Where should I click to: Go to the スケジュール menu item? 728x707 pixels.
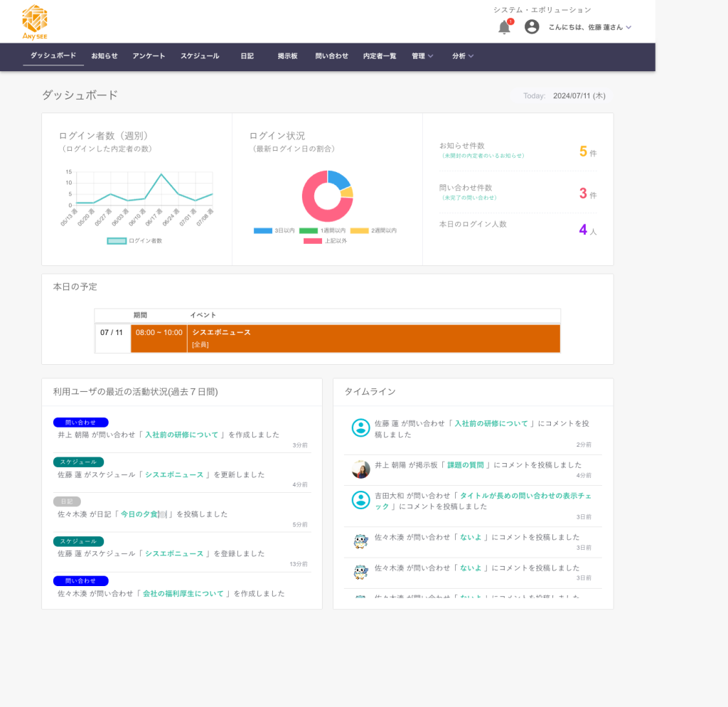[200, 56]
